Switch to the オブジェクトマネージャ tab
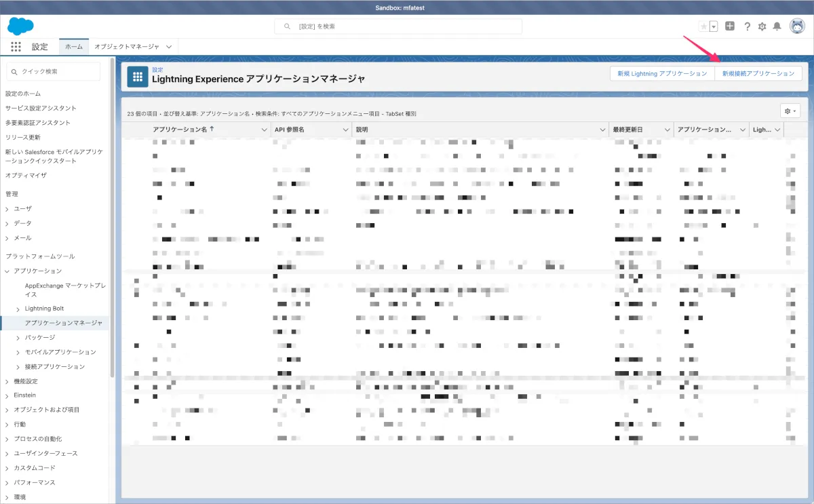Screen dimensions: 814x504 click(x=126, y=47)
